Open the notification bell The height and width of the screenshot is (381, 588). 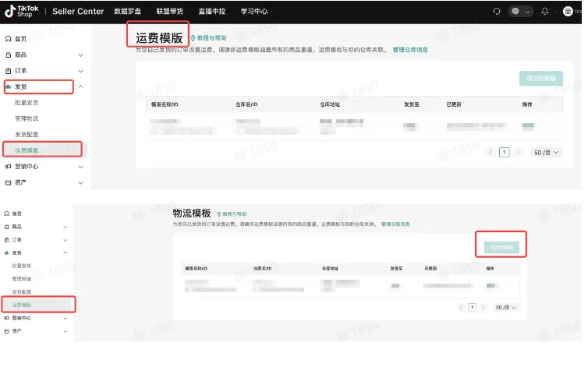[545, 11]
